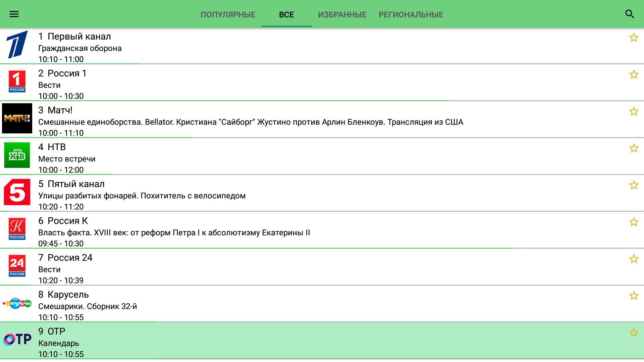The width and height of the screenshot is (644, 362).
Task: Select 'Календарь' program on ОТР
Action: [59, 344]
